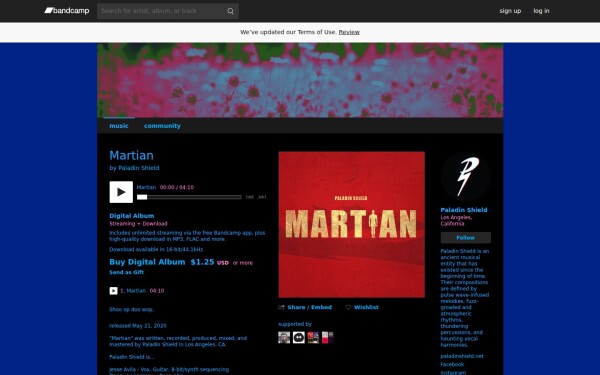Switch to the community tab
This screenshot has height=375, width=600.
(x=162, y=126)
